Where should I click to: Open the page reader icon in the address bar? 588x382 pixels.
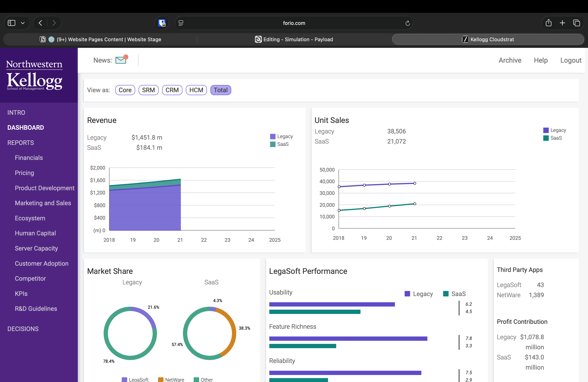[x=181, y=23]
